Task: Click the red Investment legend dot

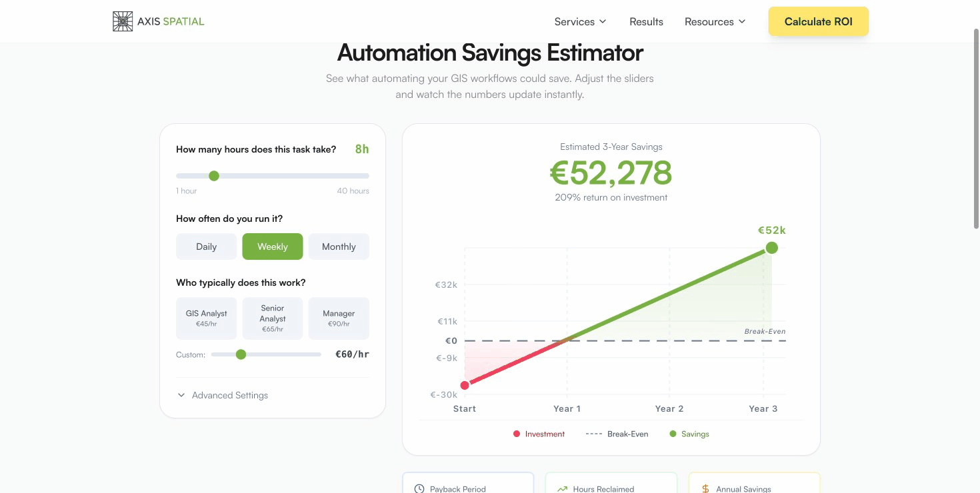Action: [x=517, y=434]
